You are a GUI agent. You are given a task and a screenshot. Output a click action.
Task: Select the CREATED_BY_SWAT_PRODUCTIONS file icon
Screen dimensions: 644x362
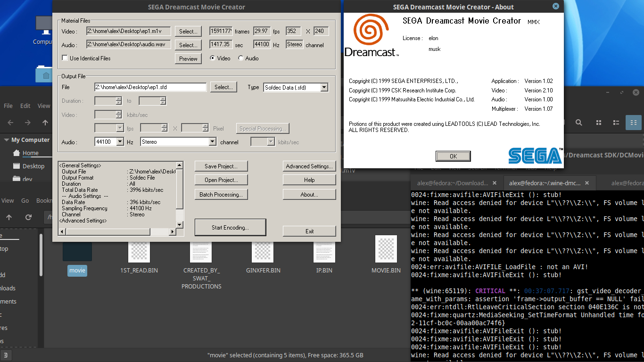point(201,249)
